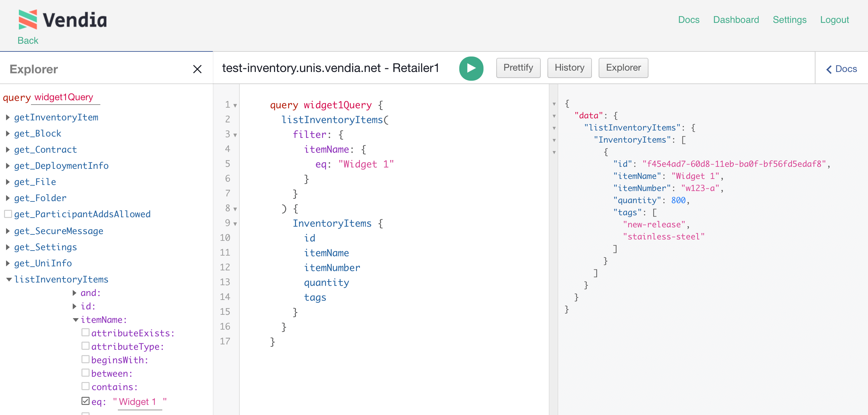Check between: checkbox
Image resolution: width=868 pixels, height=415 pixels.
pyautogui.click(x=86, y=373)
